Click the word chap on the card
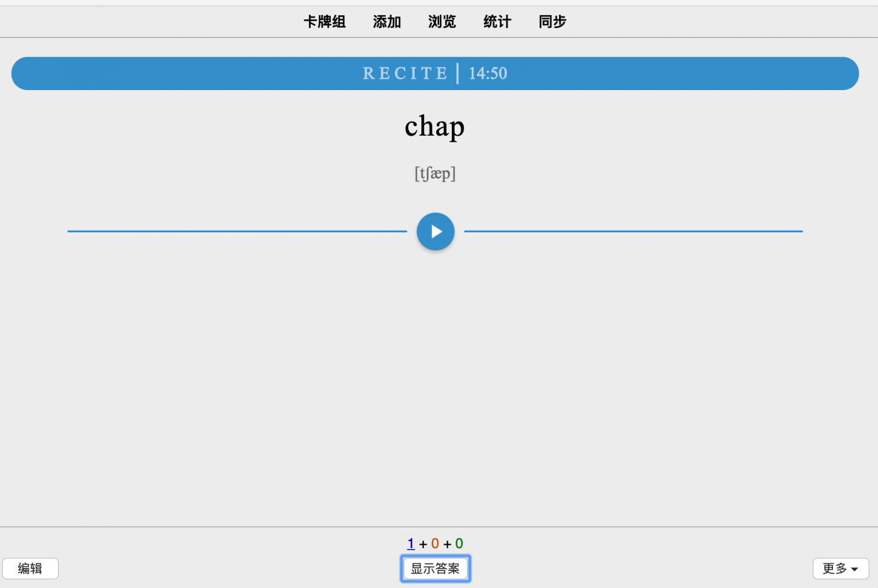878x588 pixels. click(434, 126)
